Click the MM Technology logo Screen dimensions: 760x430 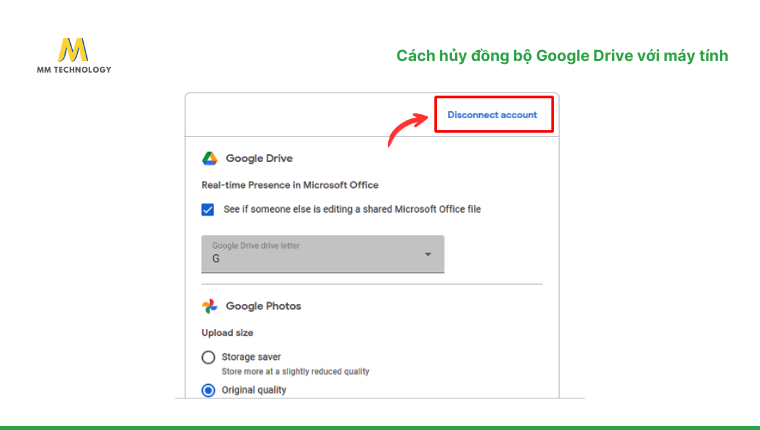(74, 55)
